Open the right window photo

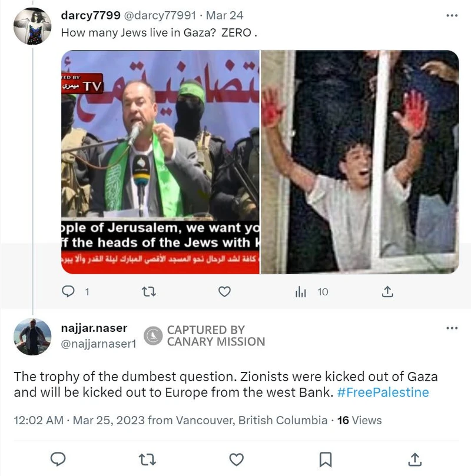pos(360,162)
